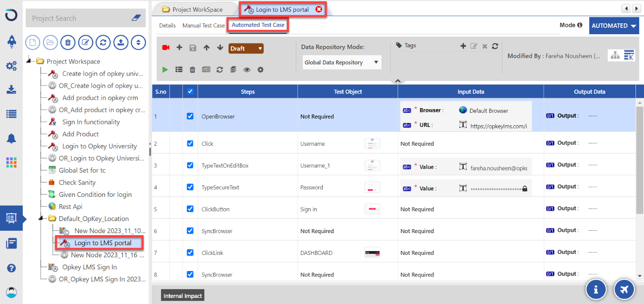Click open folder icon in project toolbar
The height and width of the screenshot is (304, 644).
[50, 42]
